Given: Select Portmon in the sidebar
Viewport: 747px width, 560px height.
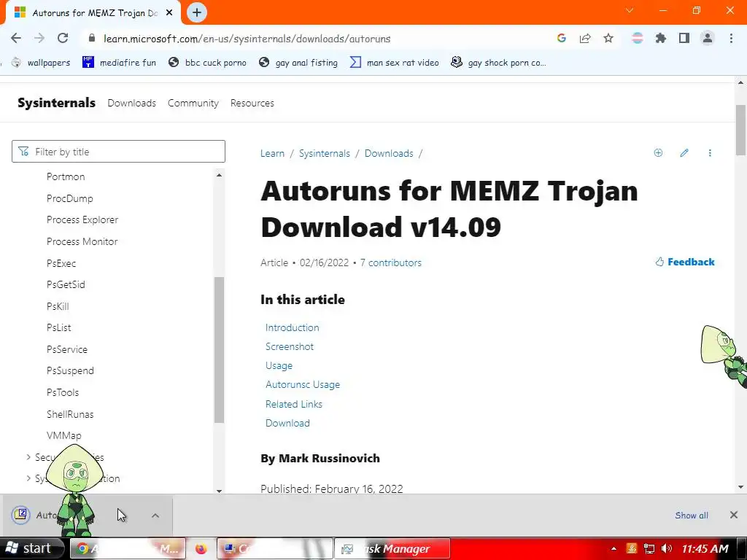Looking at the screenshot, I should pos(66,176).
